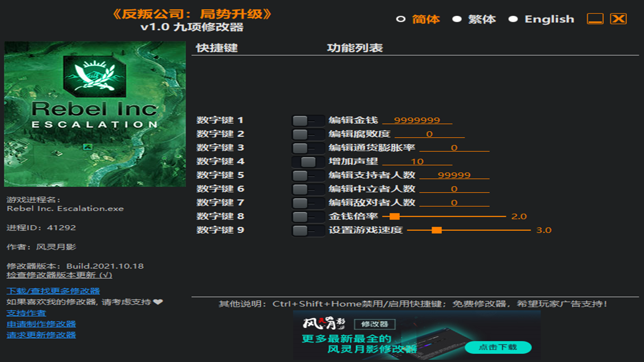
Task: Open the 下载/查找更多修改器 link
Action: [53, 291]
